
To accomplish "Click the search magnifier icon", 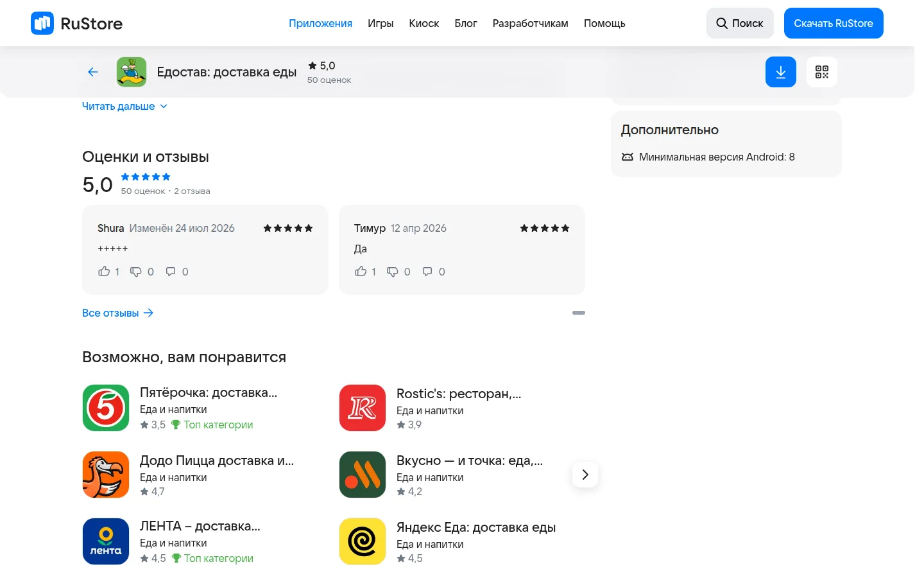I will [x=722, y=23].
